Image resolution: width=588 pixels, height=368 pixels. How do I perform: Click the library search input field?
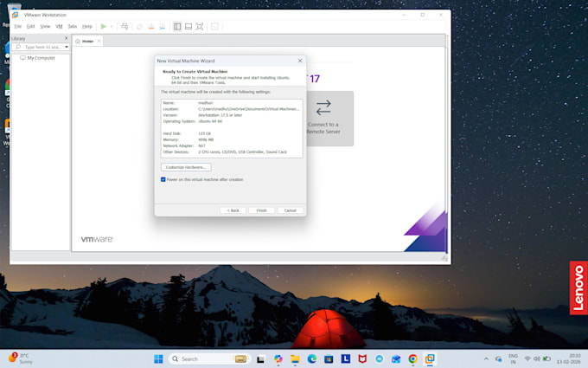pos(40,47)
